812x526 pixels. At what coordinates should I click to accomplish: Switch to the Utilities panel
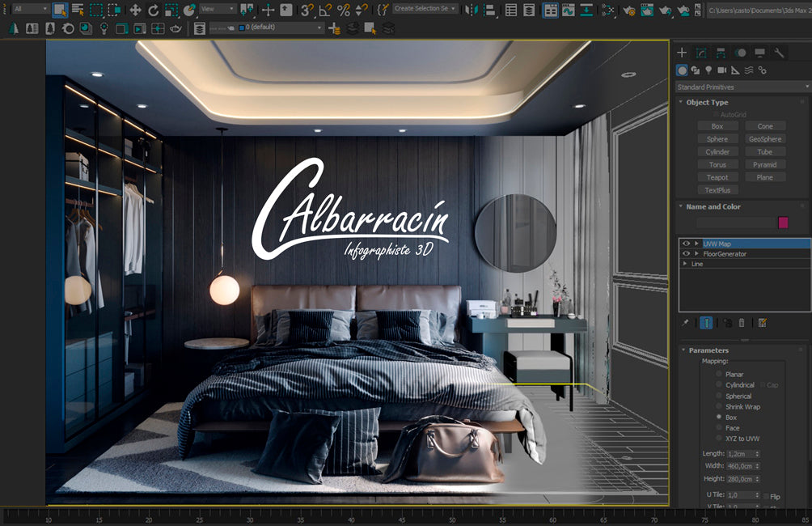tap(779, 53)
